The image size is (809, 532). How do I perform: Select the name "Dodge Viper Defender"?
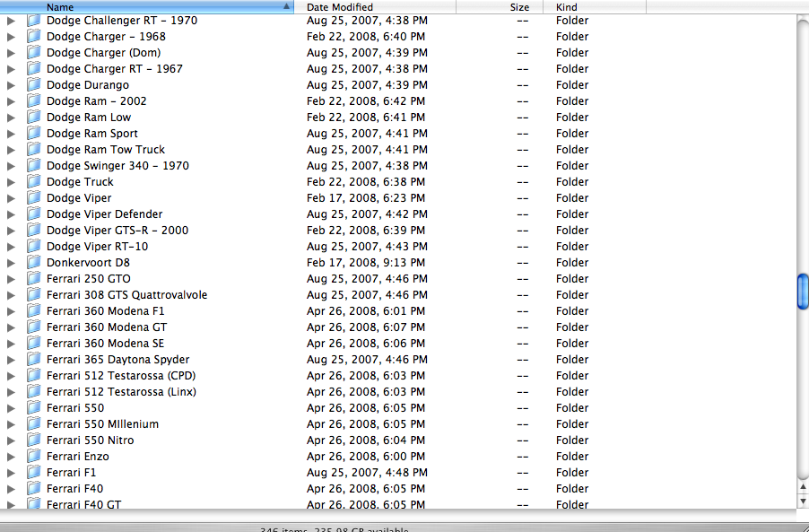click(x=104, y=214)
